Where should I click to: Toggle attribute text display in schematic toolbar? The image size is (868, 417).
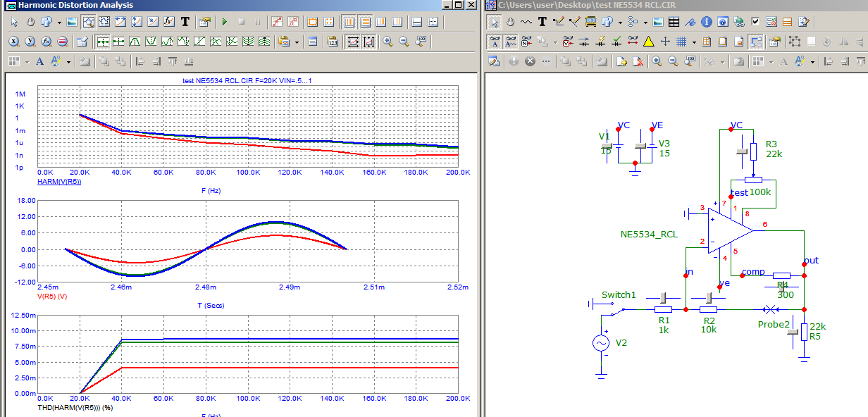511,42
